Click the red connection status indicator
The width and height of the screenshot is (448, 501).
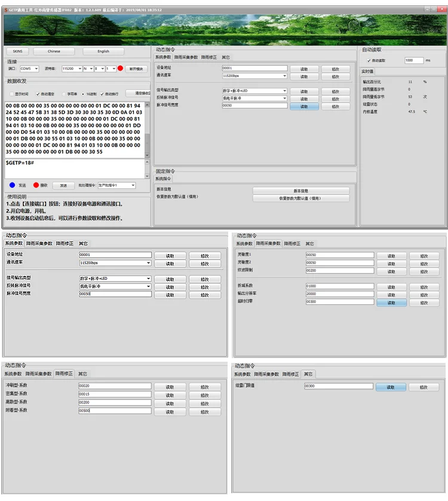[x=121, y=68]
